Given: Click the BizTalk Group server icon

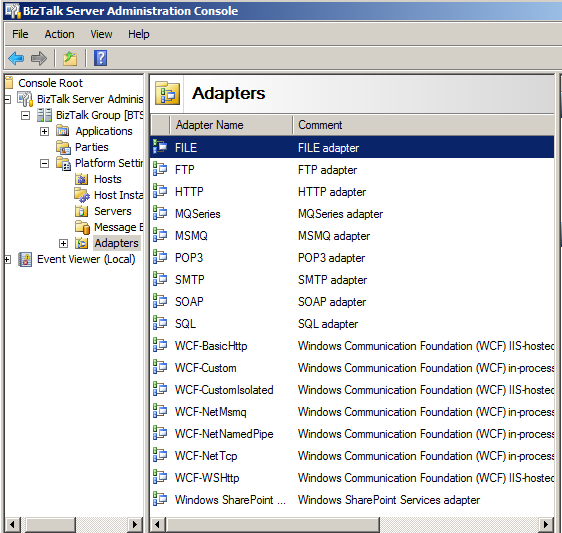Looking at the screenshot, I should [x=44, y=115].
